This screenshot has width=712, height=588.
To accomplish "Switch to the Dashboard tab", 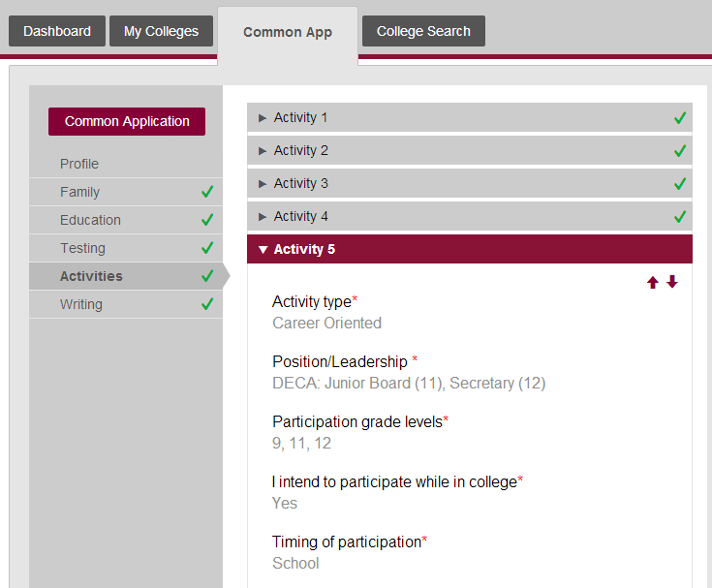I will click(57, 31).
